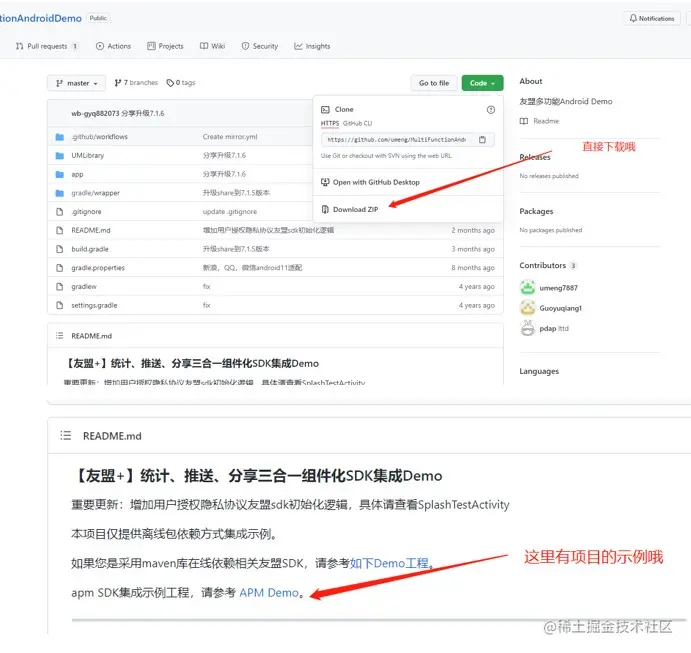
Task: Open the enlarged README.md outline list icon
Action: (66, 436)
